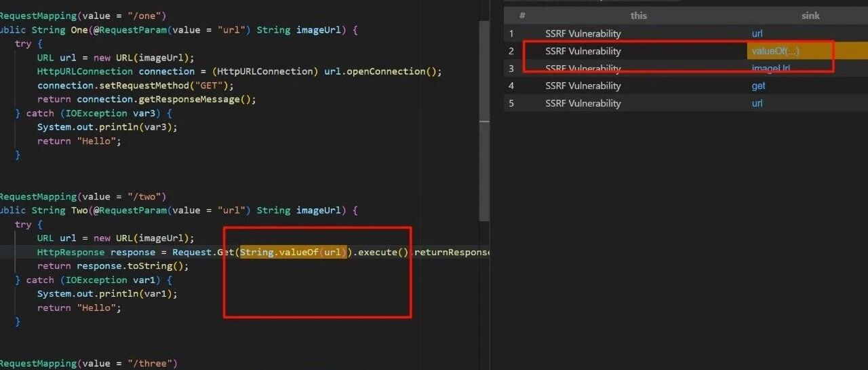The image size is (868, 370).
Task: Click the catch (IOException var3) line
Action: 94,113
